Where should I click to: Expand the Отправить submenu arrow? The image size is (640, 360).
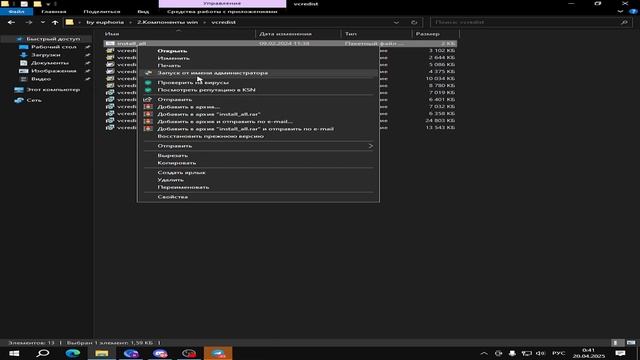point(371,146)
